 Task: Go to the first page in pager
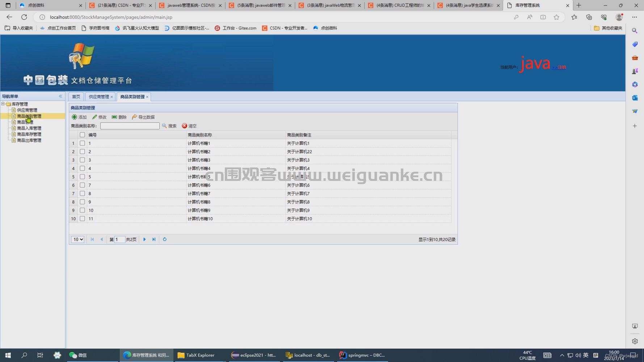[92, 239]
